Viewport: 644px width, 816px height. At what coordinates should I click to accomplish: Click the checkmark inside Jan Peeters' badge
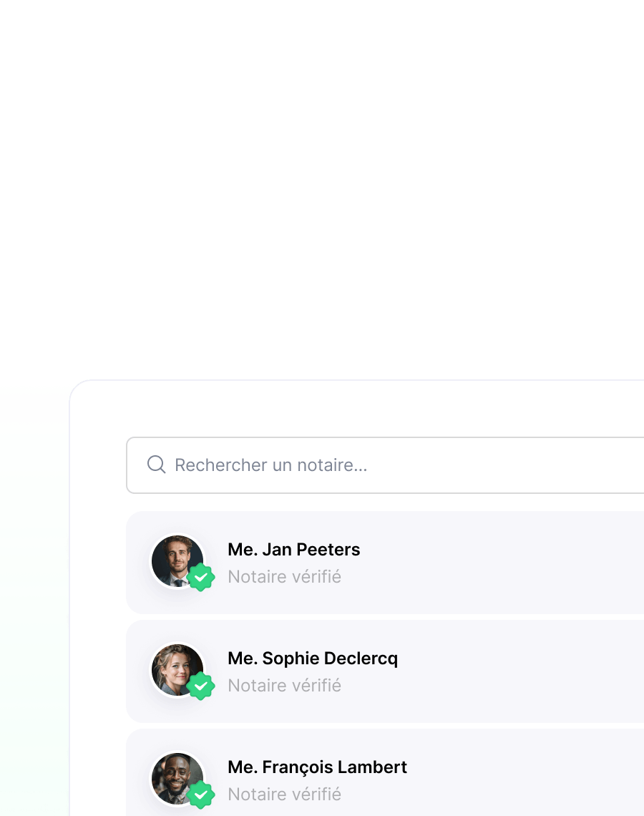[x=201, y=578]
